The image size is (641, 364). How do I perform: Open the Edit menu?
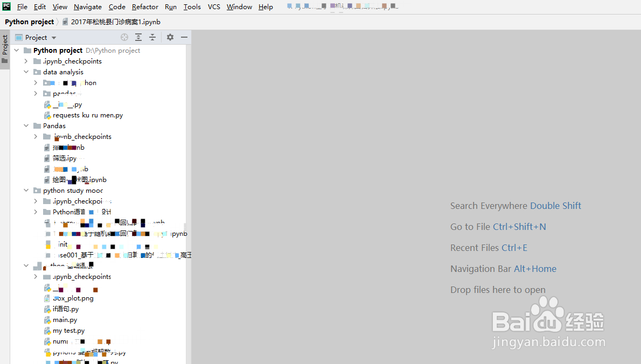coord(40,7)
